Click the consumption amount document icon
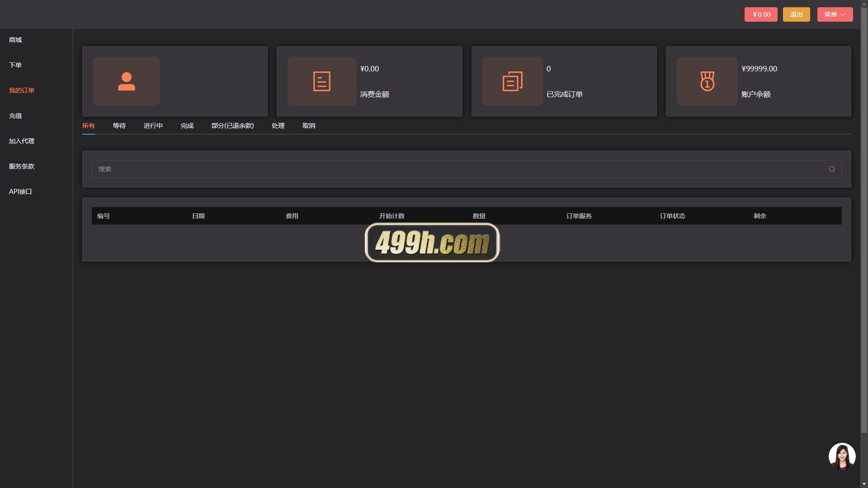 pyautogui.click(x=322, y=81)
